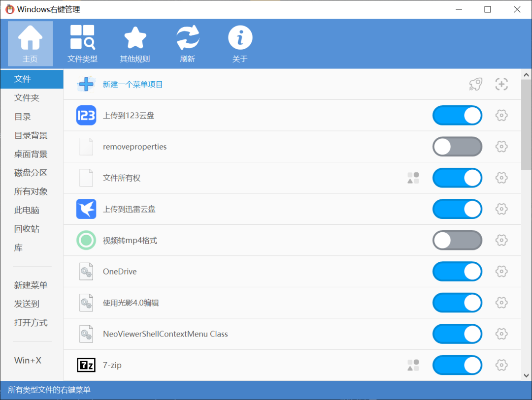Open settings gear for OneDrive

tap(501, 271)
